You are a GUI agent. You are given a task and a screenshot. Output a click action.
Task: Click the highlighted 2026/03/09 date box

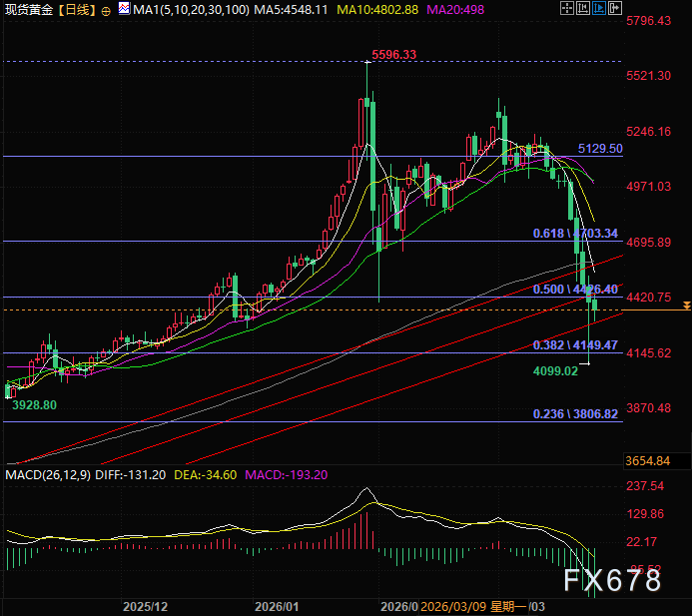pyautogui.click(x=473, y=607)
